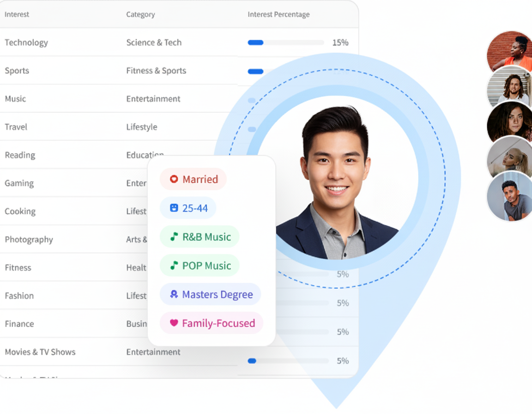532x414 pixels.
Task: Click the Sports interest progress bar
Action: (x=255, y=71)
